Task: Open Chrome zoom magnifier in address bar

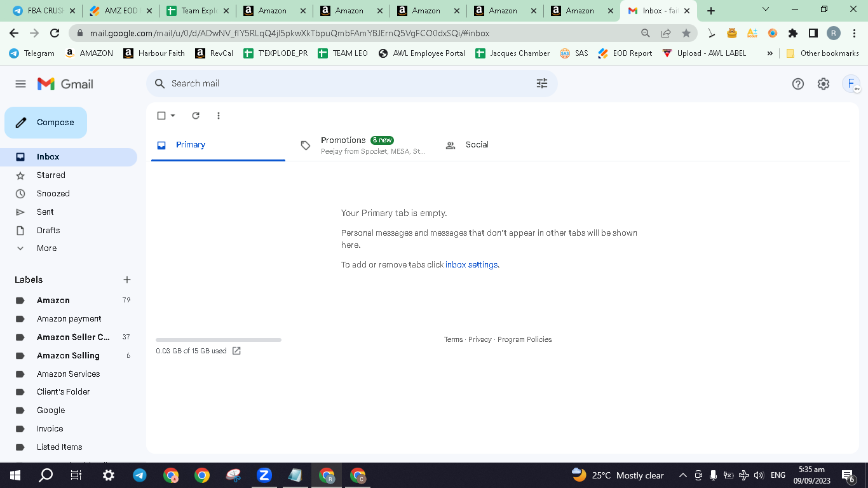Action: coord(646,33)
